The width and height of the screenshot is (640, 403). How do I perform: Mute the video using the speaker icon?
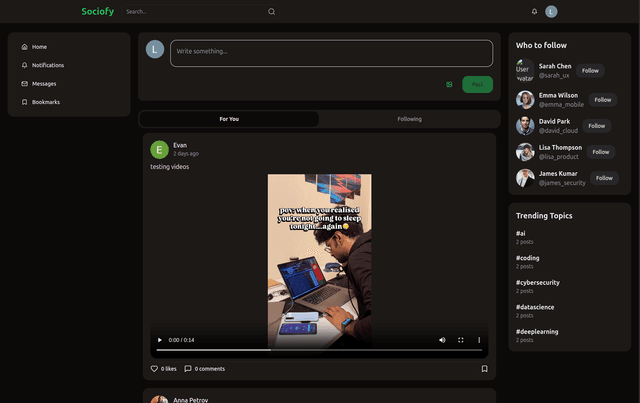(442, 340)
